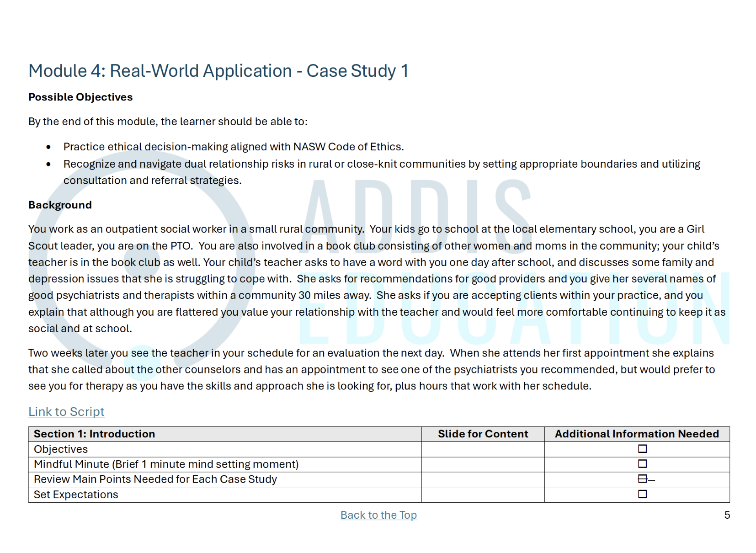Click Review Main Points Needed cell text
Screen dimensions: 756x553
pyautogui.click(x=155, y=479)
